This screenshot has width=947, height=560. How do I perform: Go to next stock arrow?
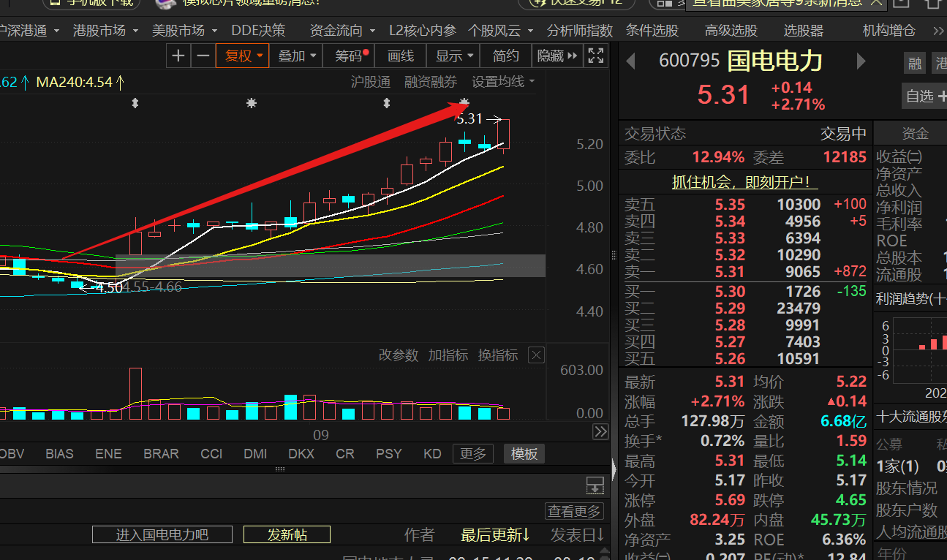(x=861, y=61)
